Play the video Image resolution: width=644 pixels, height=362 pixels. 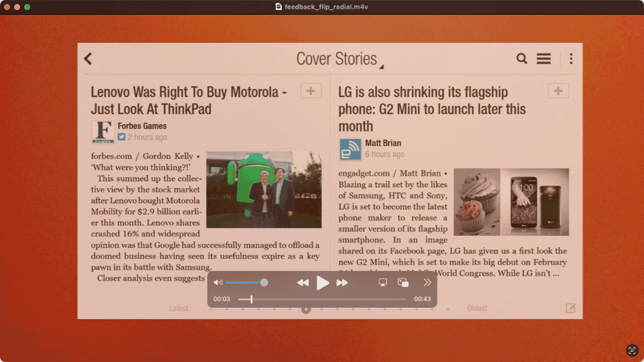(323, 283)
